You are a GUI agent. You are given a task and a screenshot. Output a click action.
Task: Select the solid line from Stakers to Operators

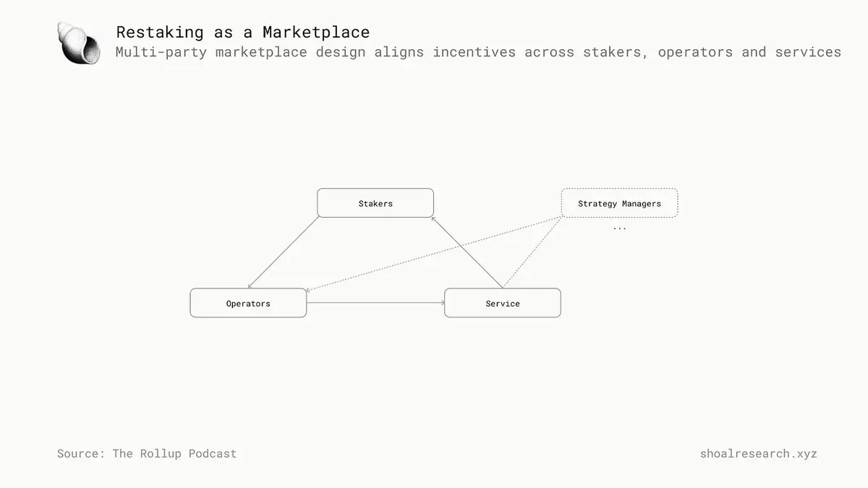click(284, 252)
